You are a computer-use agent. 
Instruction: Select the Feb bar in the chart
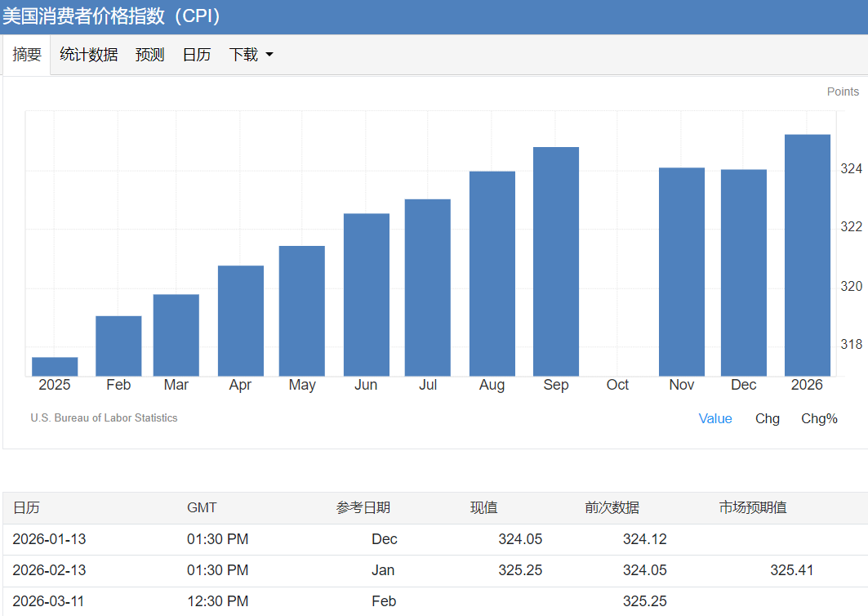[x=118, y=343]
